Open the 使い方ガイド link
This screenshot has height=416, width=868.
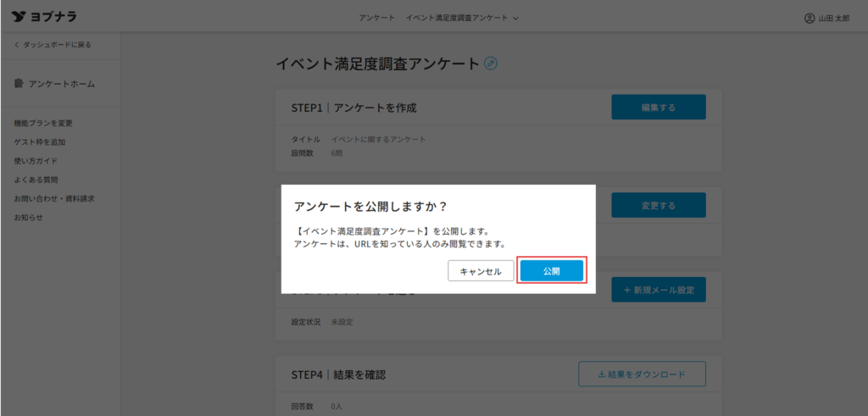coord(36,161)
